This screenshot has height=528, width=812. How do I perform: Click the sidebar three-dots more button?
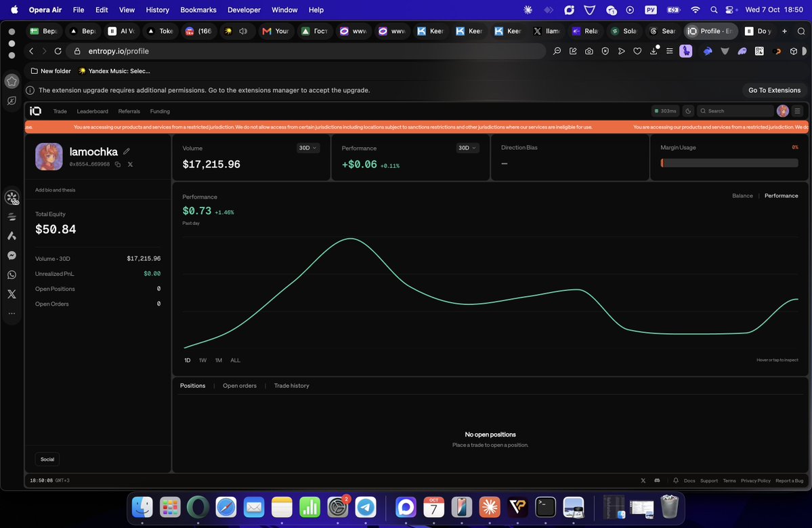coord(12,314)
